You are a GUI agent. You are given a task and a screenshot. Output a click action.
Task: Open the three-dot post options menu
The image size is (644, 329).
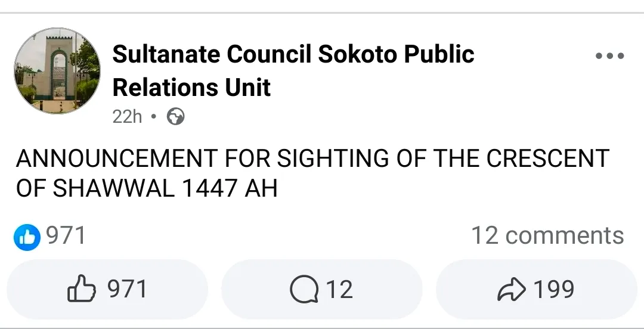tap(609, 57)
